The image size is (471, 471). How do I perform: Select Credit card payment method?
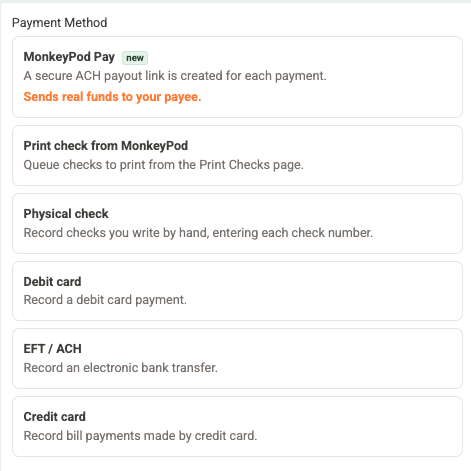(x=237, y=426)
